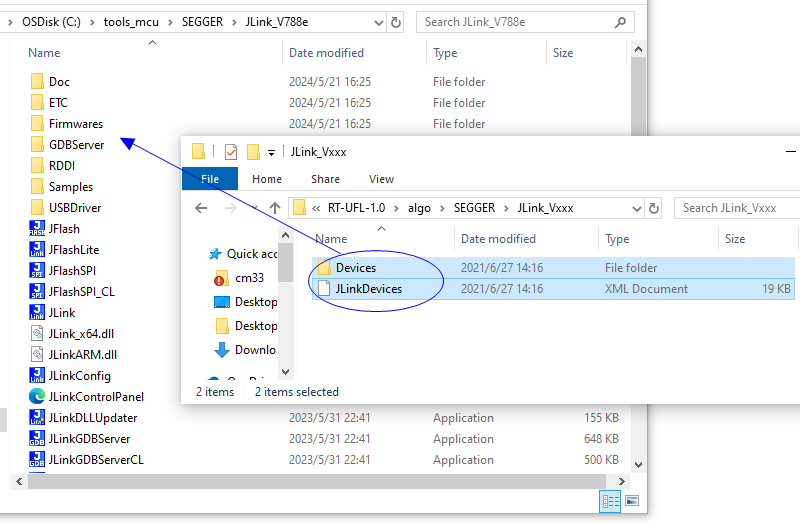Screen dimensions: 800x523
Task: Select the JLink_x64.dll file icon
Action: pyautogui.click(x=37, y=333)
